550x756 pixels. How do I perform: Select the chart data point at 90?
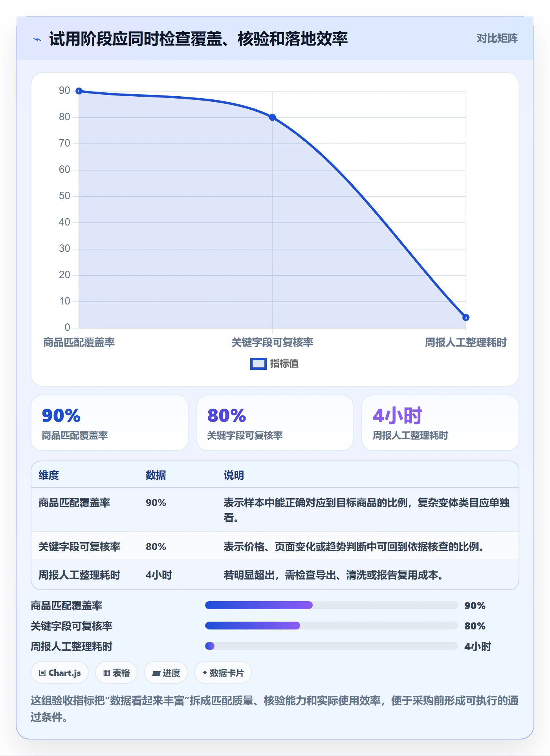tap(79, 91)
